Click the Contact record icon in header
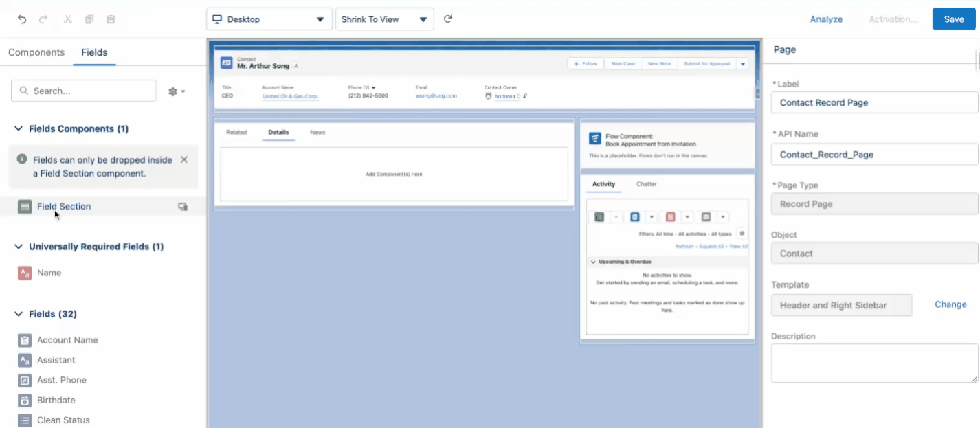Screen dimensions: 980x428 coord(227,63)
